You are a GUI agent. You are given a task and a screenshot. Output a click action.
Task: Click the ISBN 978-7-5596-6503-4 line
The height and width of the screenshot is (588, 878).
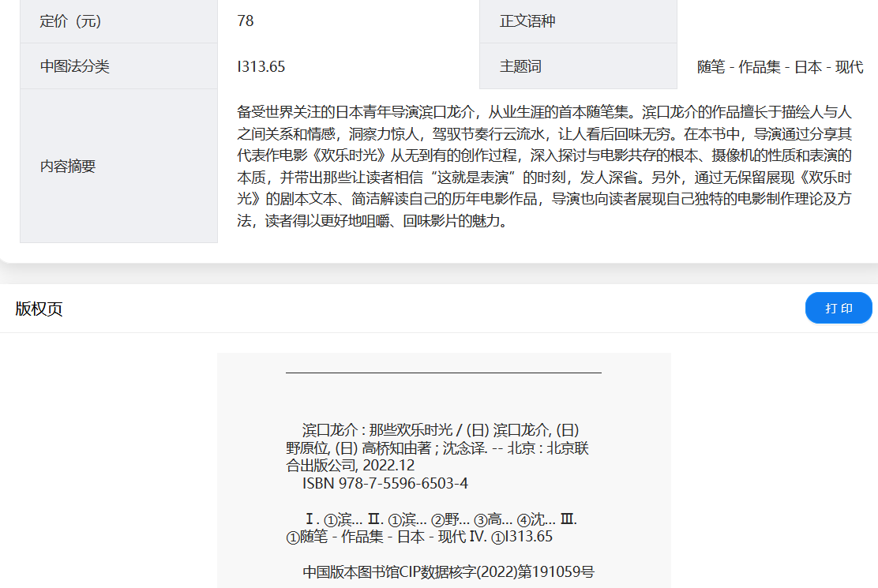point(385,483)
